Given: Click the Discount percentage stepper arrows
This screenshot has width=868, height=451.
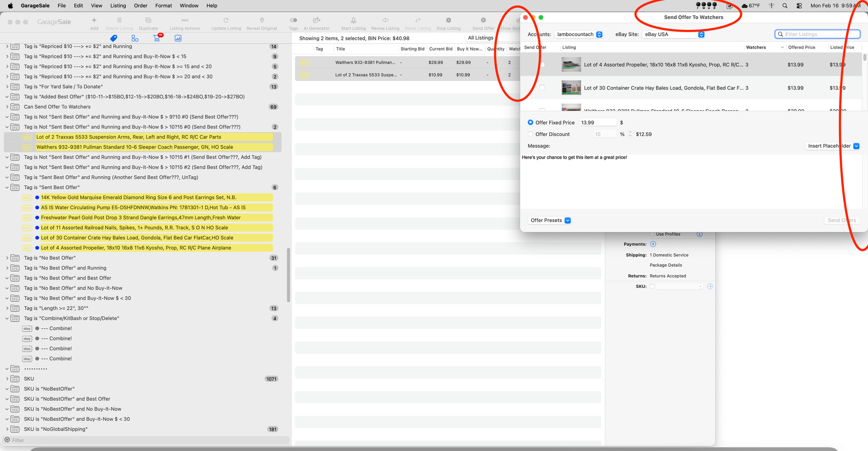Looking at the screenshot, I should pos(630,134).
